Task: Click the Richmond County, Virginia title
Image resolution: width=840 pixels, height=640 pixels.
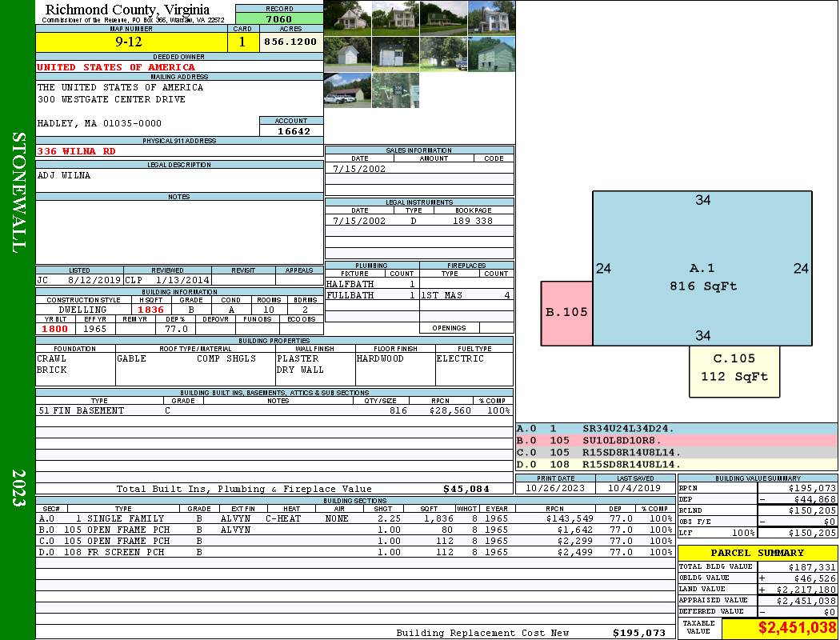Action: 127,10
